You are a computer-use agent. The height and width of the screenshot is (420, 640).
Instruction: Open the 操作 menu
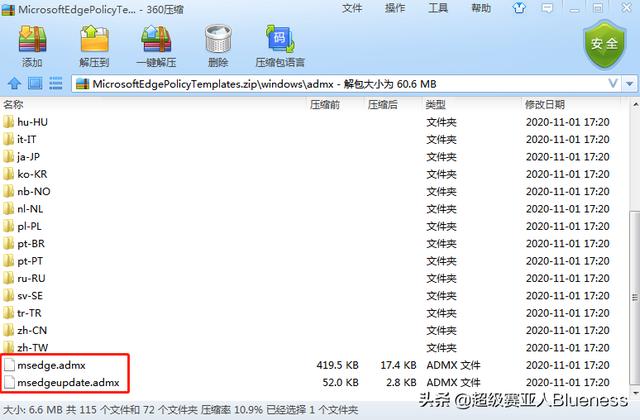395,8
